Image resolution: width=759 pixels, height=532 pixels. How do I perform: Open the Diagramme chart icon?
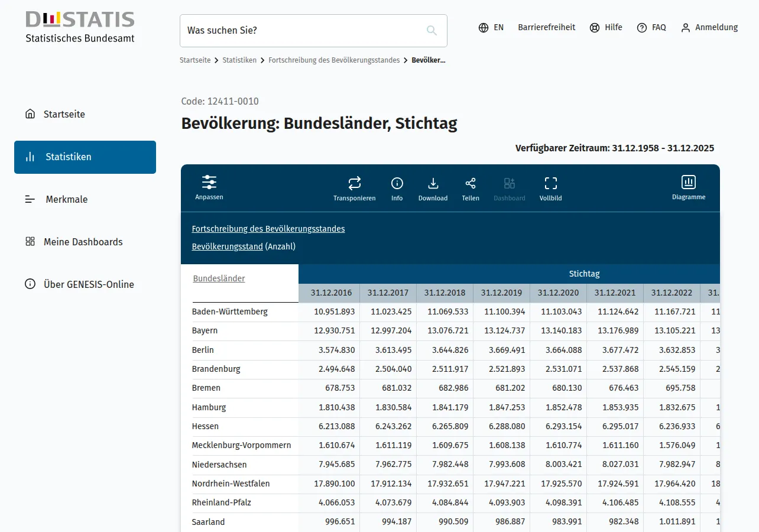(x=689, y=182)
